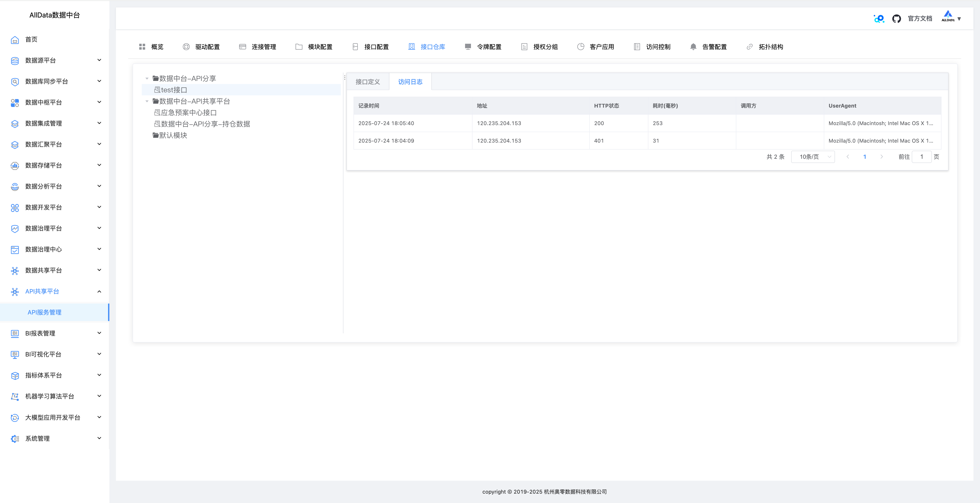The image size is (980, 503).
Task: Expand 数据集成管理 menu chevron
Action: 99,123
